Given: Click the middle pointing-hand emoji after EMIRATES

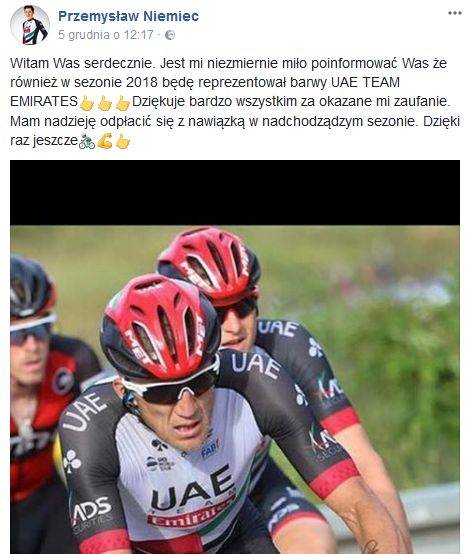Looking at the screenshot, I should (x=105, y=102).
